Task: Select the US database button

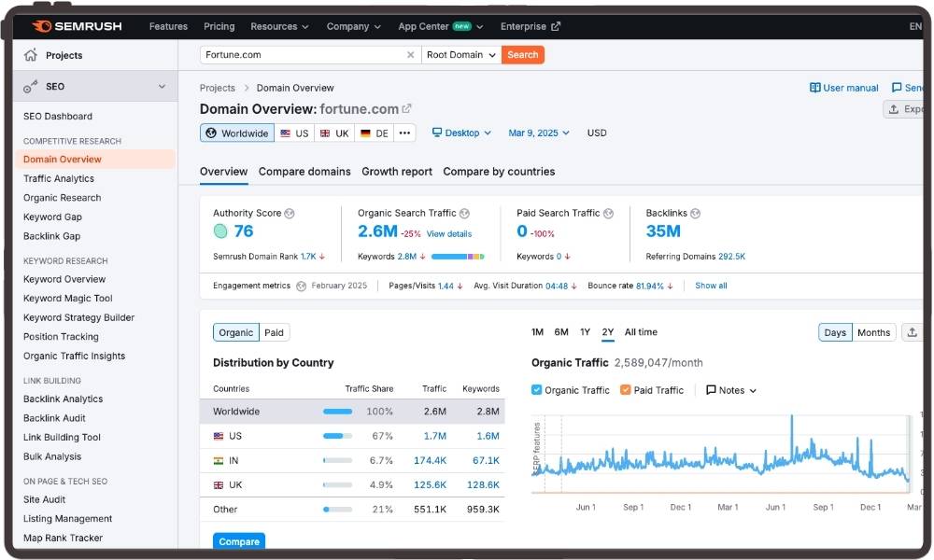Action: (x=294, y=133)
